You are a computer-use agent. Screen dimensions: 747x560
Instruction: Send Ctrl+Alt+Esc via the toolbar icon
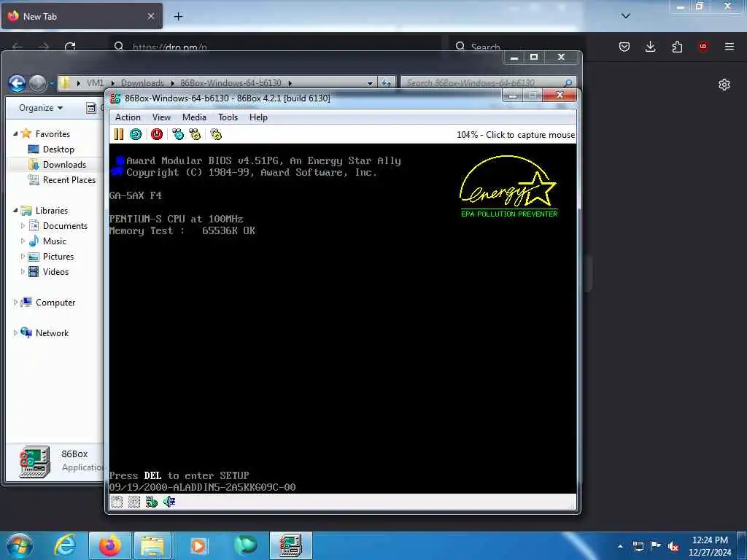coord(195,134)
